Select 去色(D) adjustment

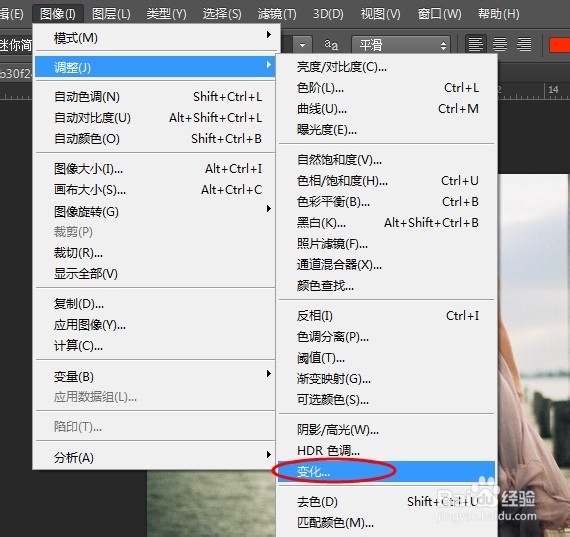[386, 502]
